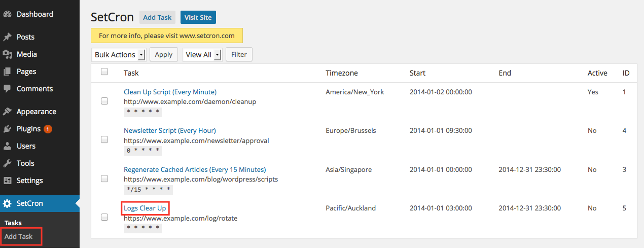This screenshot has height=248, width=644.
Task: Click task ID 3
Action: 624,169
